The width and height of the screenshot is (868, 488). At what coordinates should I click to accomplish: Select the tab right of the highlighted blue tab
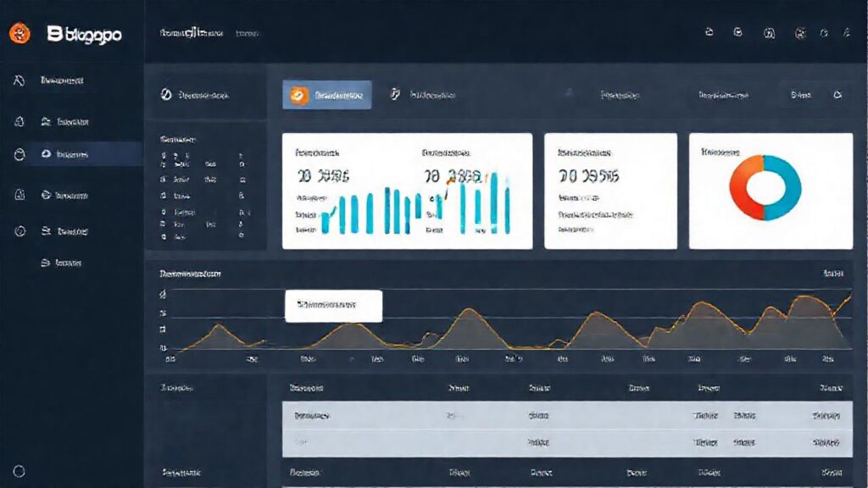pyautogui.click(x=423, y=95)
